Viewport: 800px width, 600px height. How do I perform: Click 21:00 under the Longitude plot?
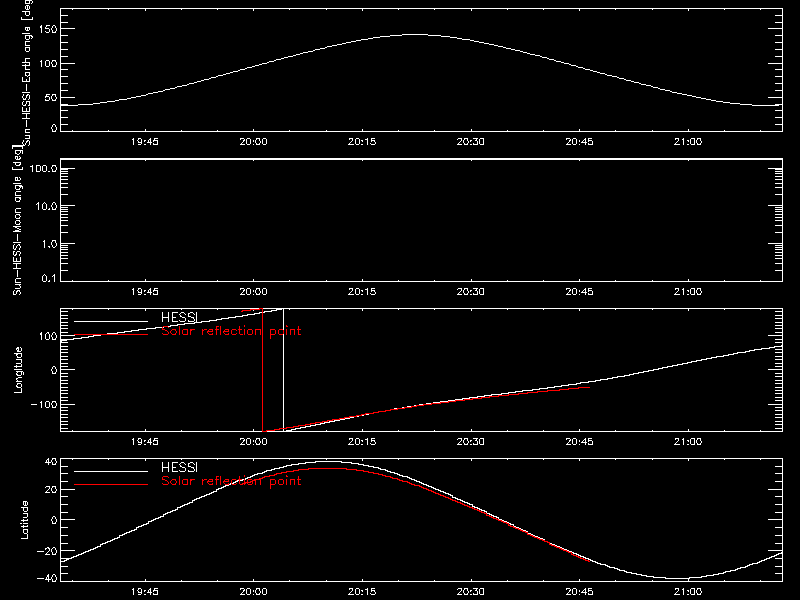tap(688, 441)
